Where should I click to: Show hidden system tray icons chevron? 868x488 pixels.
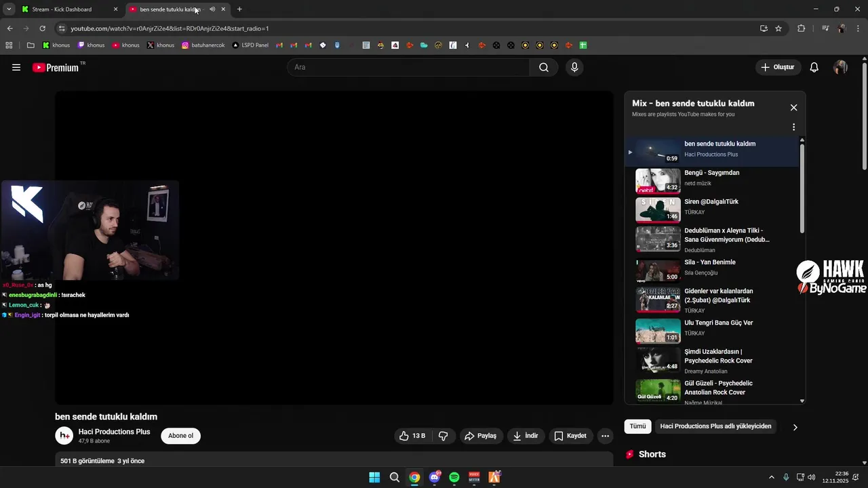point(771,477)
